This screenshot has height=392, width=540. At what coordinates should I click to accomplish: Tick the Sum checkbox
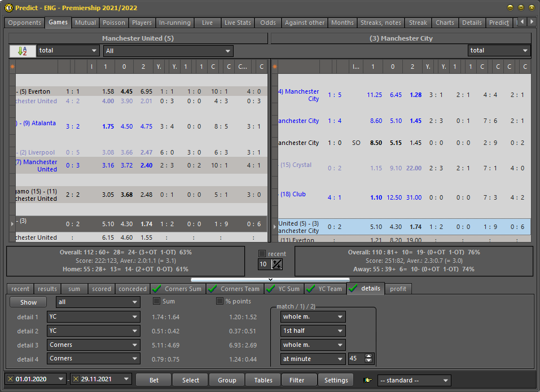(x=157, y=301)
